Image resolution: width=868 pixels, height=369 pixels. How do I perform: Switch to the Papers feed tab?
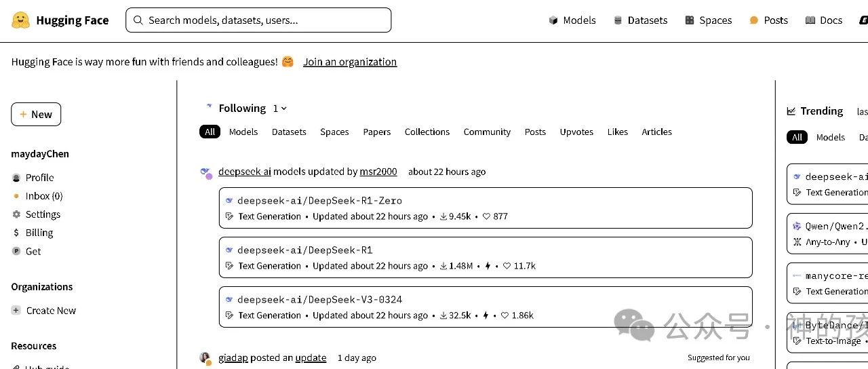[x=377, y=132]
